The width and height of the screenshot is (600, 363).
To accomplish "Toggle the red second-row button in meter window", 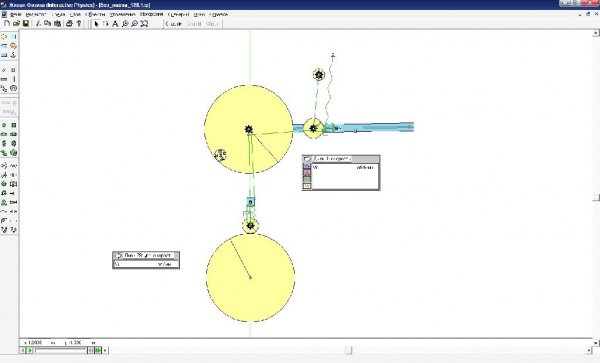I will 307,173.
